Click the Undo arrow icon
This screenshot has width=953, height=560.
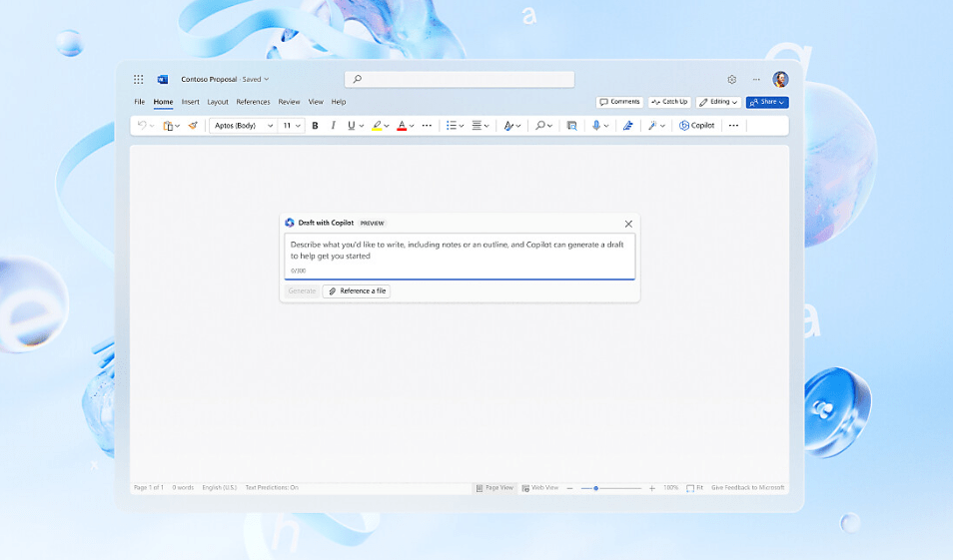pos(142,126)
